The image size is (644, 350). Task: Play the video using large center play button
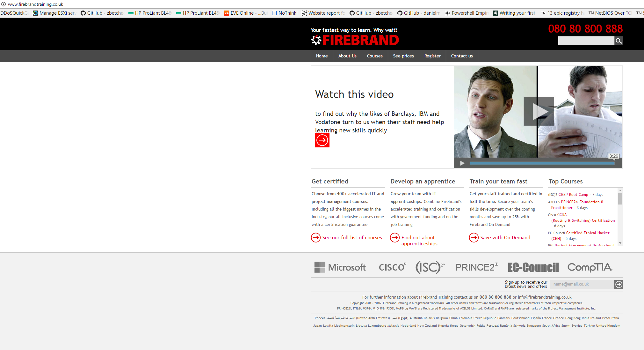[x=539, y=111]
